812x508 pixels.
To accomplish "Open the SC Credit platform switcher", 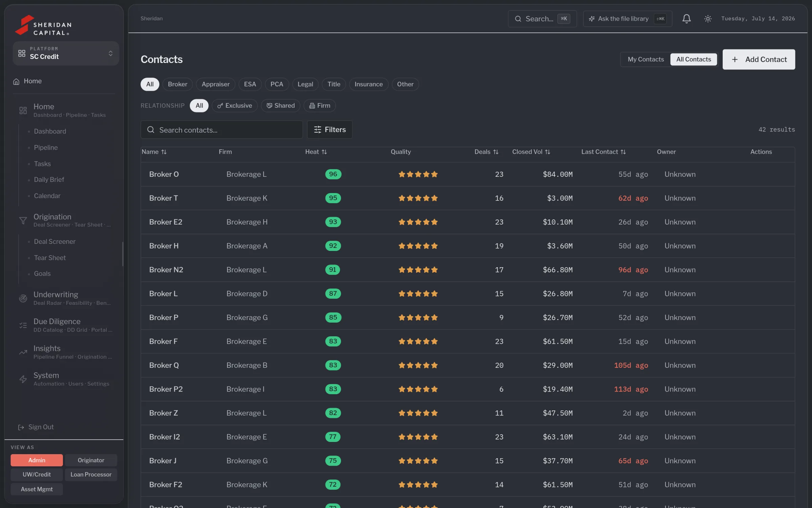I will click(x=66, y=53).
